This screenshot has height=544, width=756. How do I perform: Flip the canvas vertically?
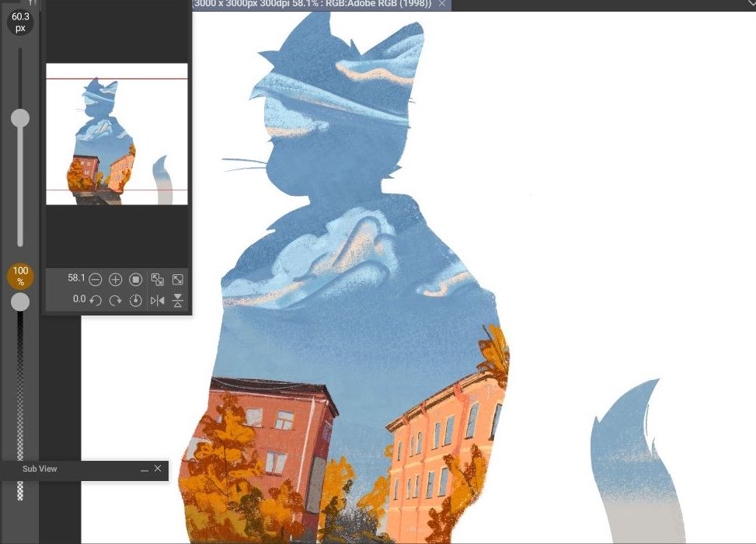(x=177, y=301)
